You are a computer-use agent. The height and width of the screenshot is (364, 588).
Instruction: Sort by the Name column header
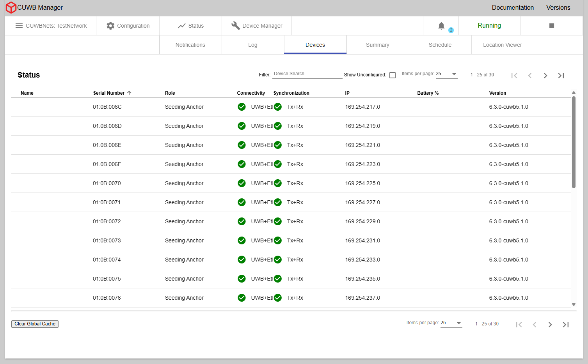click(27, 93)
